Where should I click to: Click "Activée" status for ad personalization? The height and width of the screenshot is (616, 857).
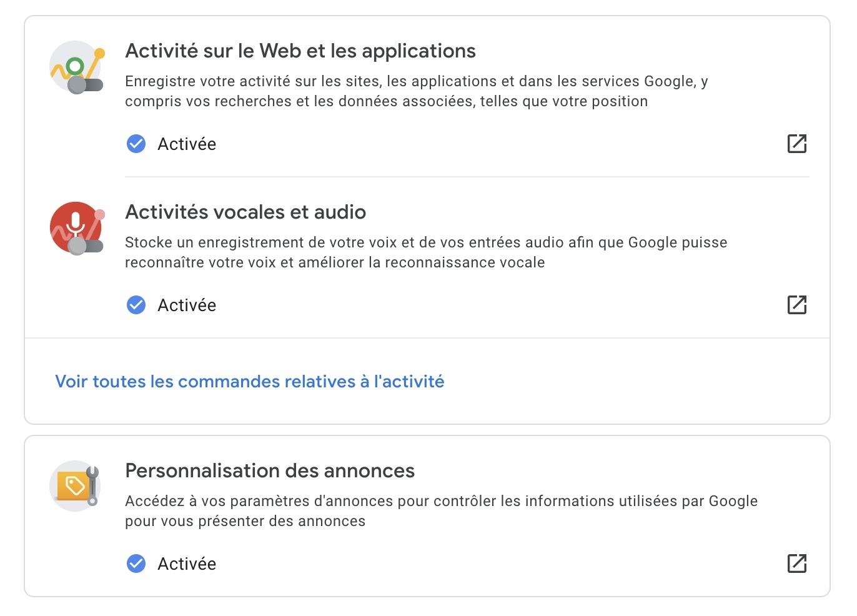pos(187,564)
